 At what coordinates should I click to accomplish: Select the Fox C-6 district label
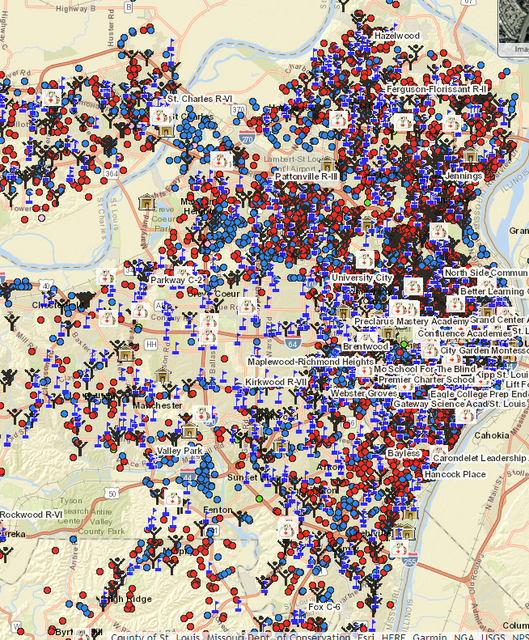tap(324, 607)
